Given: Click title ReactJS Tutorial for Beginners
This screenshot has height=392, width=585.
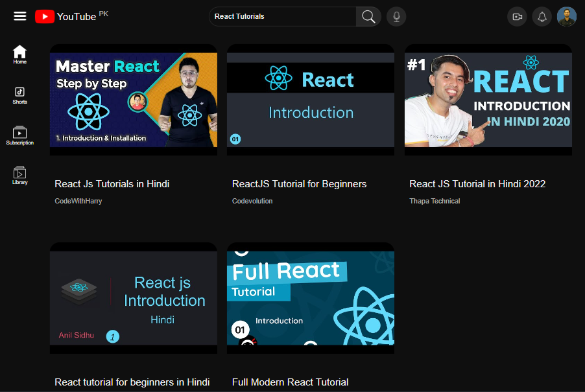Looking at the screenshot, I should click(299, 184).
